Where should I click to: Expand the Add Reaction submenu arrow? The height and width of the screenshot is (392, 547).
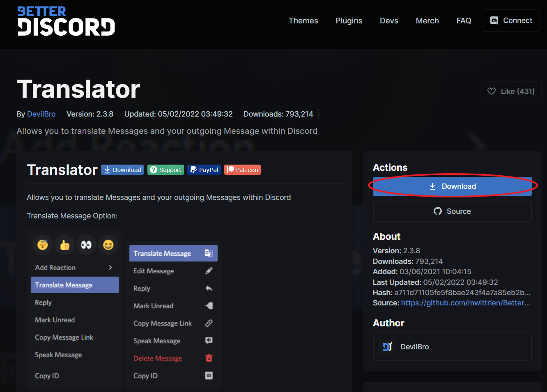tap(110, 268)
